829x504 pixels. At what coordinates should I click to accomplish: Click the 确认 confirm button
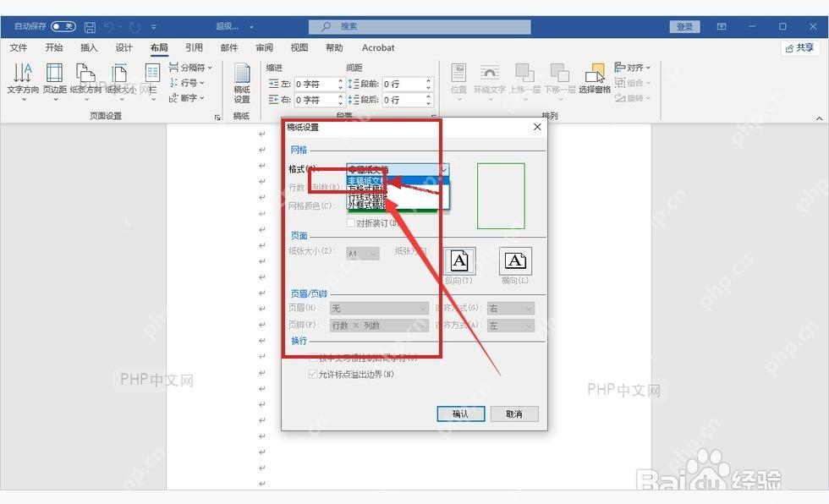click(460, 414)
